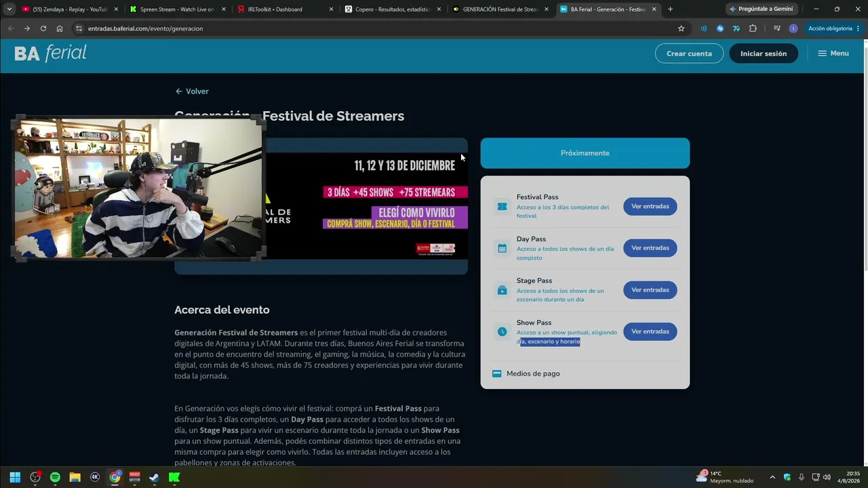View tickets for Festival Pass
This screenshot has height=488, width=868.
pyautogui.click(x=650, y=206)
